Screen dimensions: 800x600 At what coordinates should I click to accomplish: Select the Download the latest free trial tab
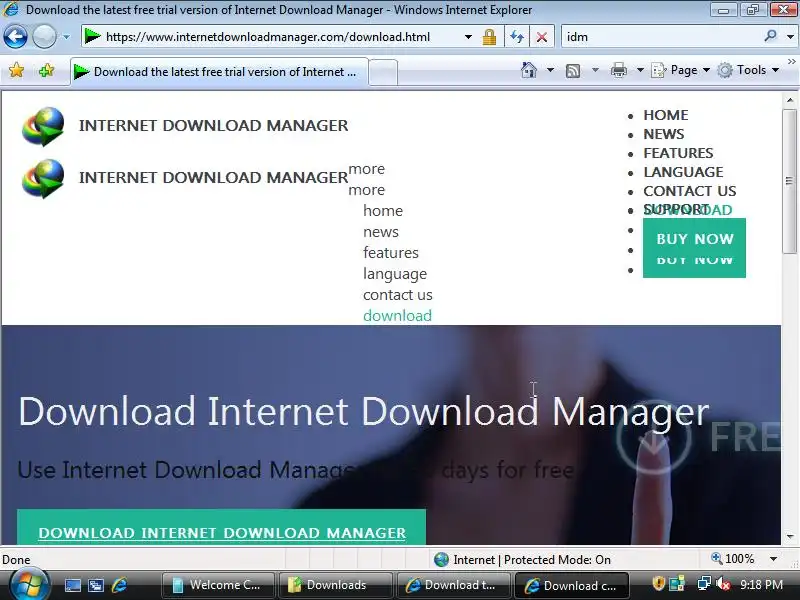coord(219,72)
